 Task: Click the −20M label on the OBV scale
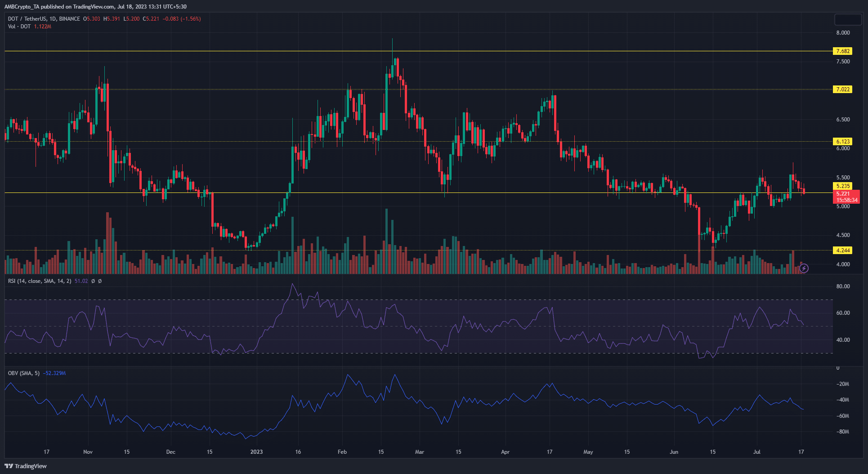click(842, 384)
